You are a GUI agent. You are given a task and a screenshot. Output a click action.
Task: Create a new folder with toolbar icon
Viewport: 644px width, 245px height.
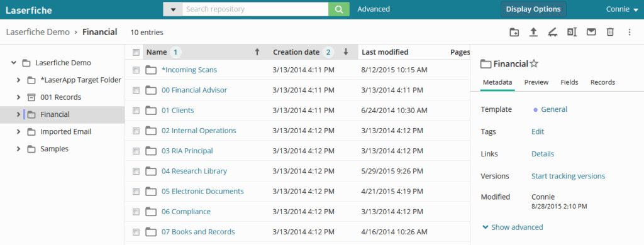click(514, 32)
